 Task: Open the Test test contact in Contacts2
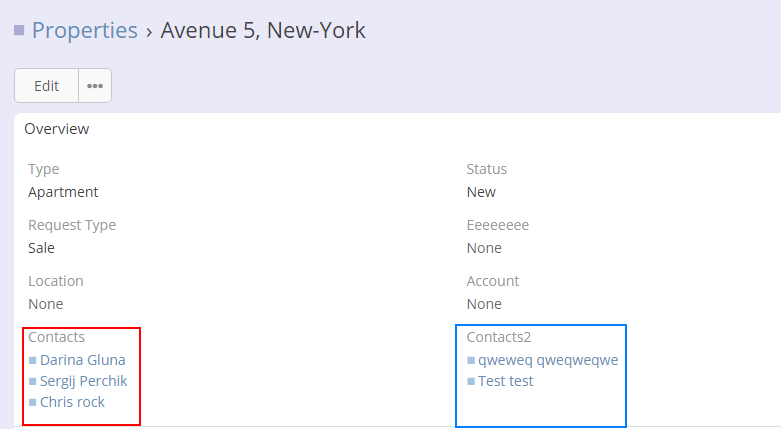coord(506,381)
